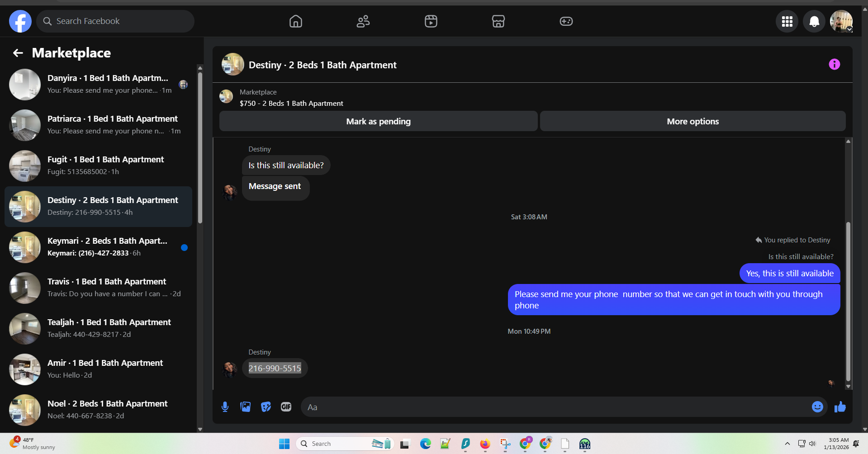Screen dimensions: 868x454
Task: Open Patriarca 1 Bed 1 Bath conversation
Action: coord(98,125)
